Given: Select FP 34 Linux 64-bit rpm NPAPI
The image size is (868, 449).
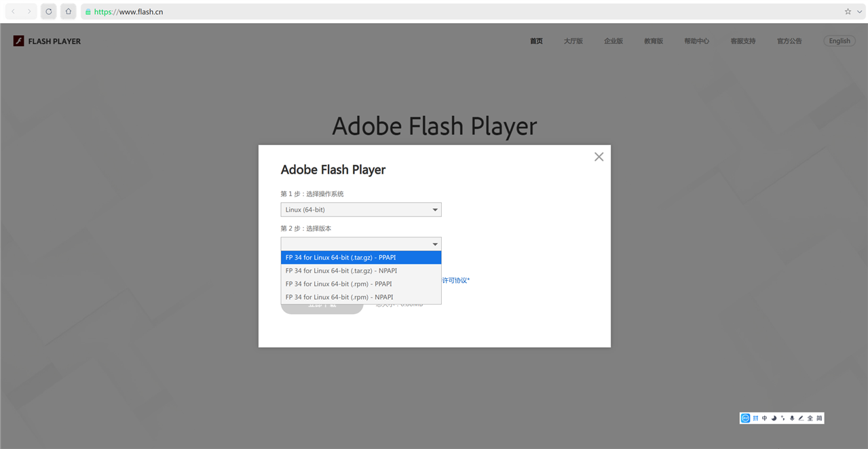Looking at the screenshot, I should pyautogui.click(x=361, y=297).
